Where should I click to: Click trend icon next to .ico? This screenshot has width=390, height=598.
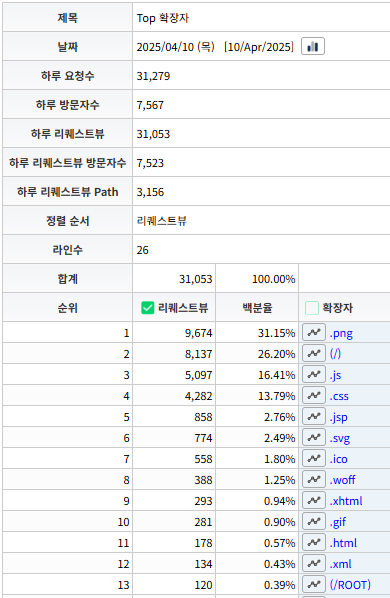pos(314,458)
